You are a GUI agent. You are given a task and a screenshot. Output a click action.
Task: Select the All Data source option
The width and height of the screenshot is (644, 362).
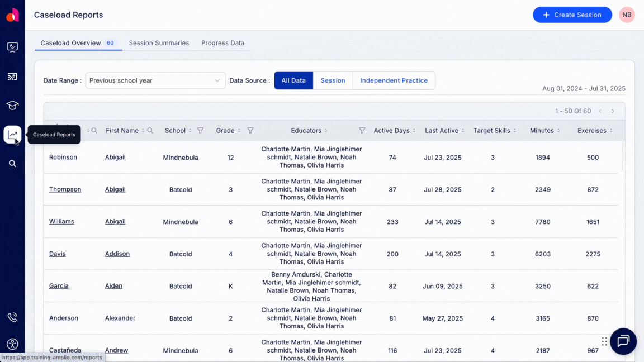tap(293, 80)
